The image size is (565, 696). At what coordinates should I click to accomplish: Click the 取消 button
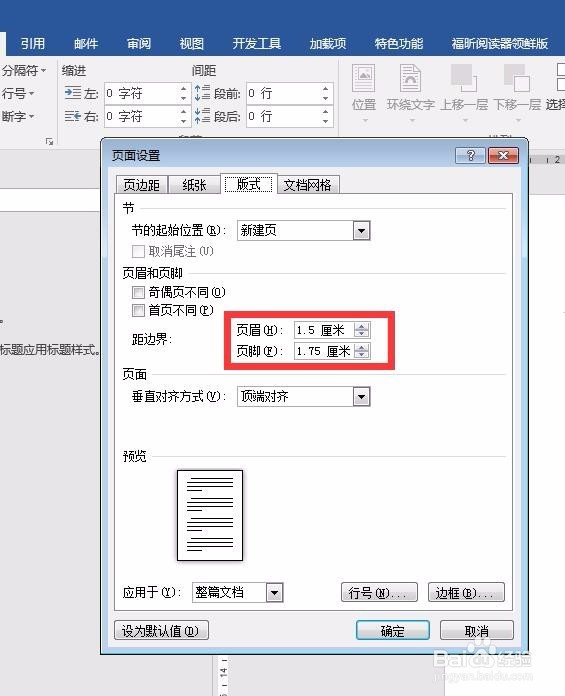477,630
